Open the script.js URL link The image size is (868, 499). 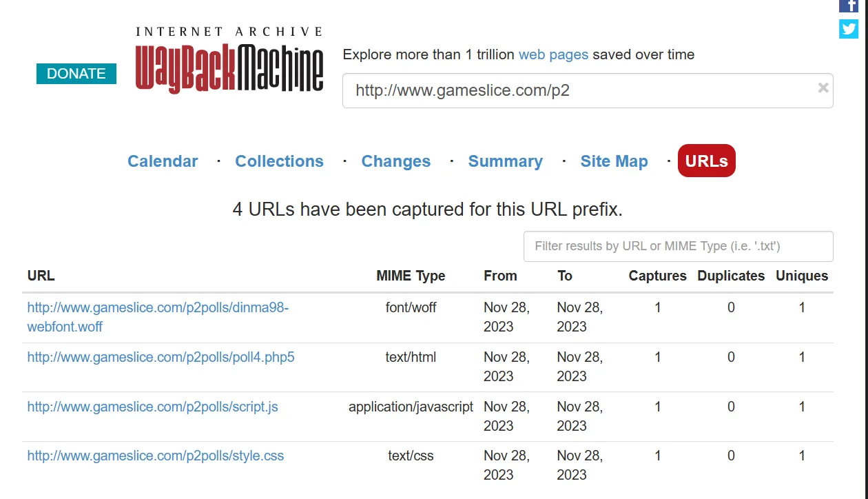[152, 407]
